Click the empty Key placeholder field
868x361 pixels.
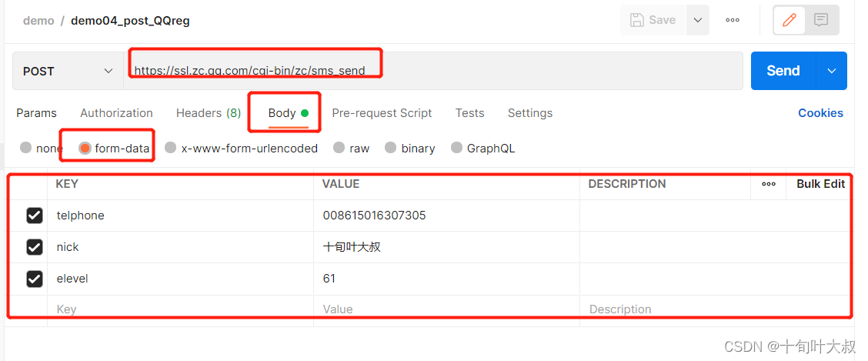(x=181, y=309)
